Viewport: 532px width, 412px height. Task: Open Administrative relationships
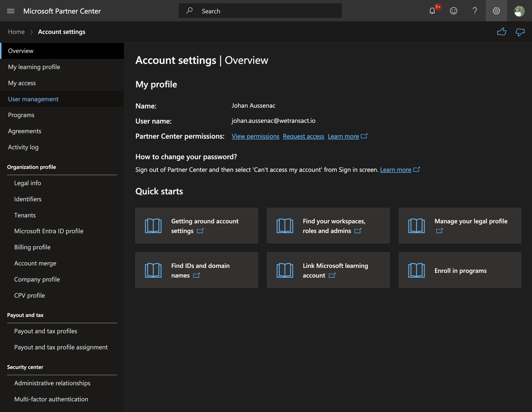click(62, 383)
